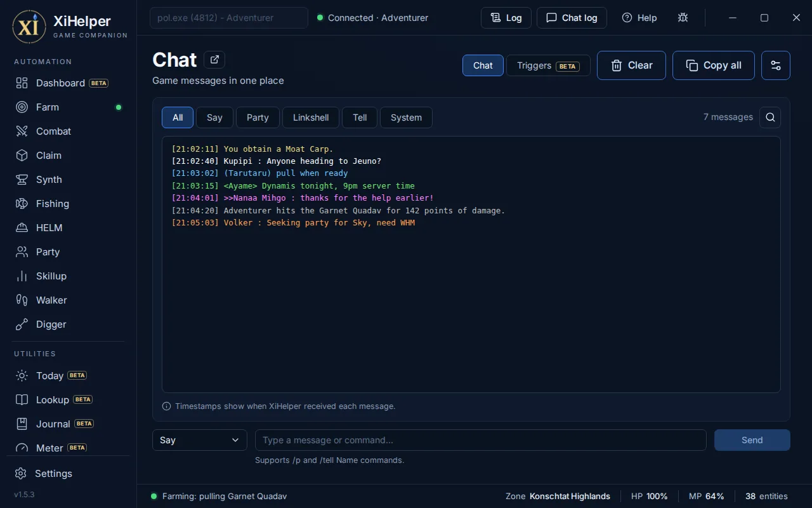Open the Skillup page
812x508 pixels.
[x=68, y=276]
